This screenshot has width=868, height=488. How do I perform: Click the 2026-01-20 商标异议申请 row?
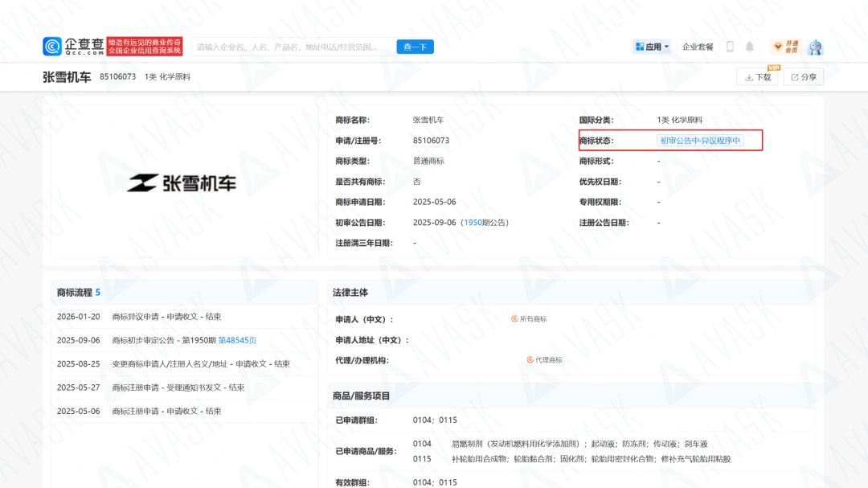click(x=182, y=317)
